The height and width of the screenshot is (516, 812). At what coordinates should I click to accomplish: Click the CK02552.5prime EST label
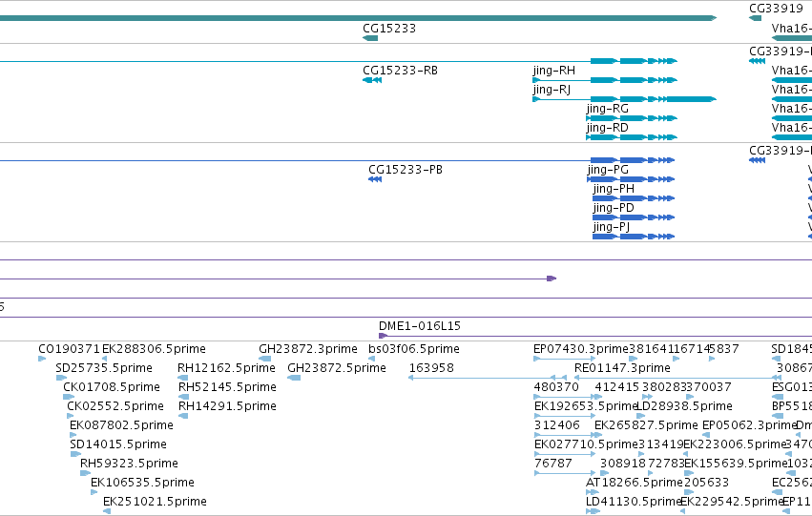tap(115, 406)
